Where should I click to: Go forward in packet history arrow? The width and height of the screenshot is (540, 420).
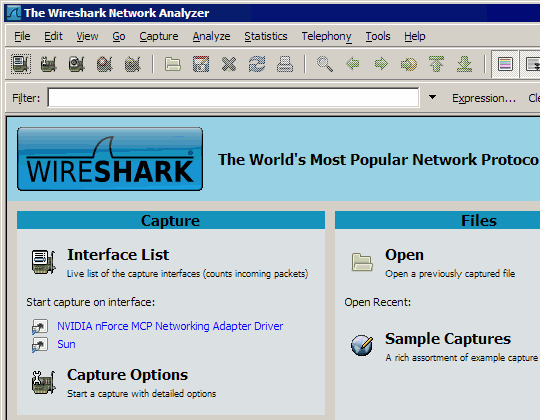pos(381,64)
